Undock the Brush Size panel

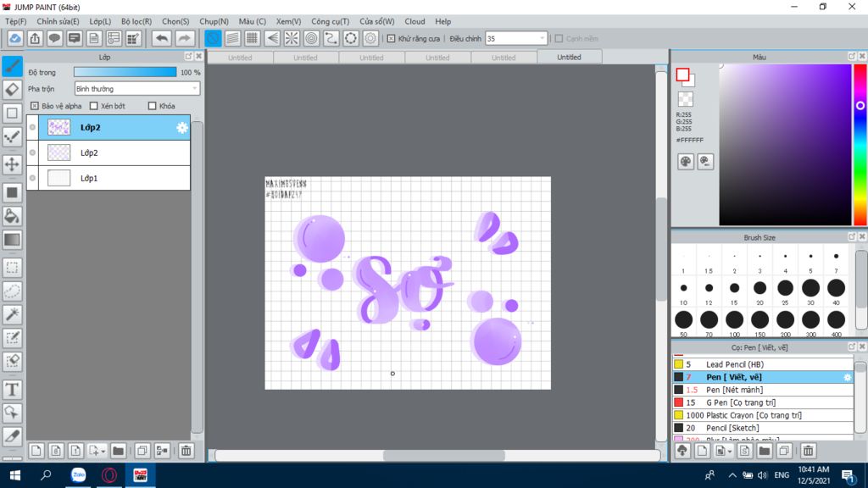coord(852,237)
